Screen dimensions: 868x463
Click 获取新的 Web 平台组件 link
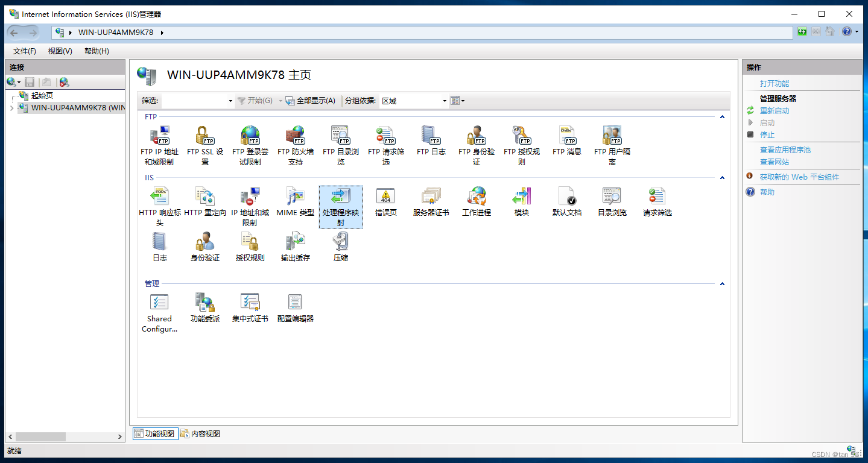(x=799, y=177)
